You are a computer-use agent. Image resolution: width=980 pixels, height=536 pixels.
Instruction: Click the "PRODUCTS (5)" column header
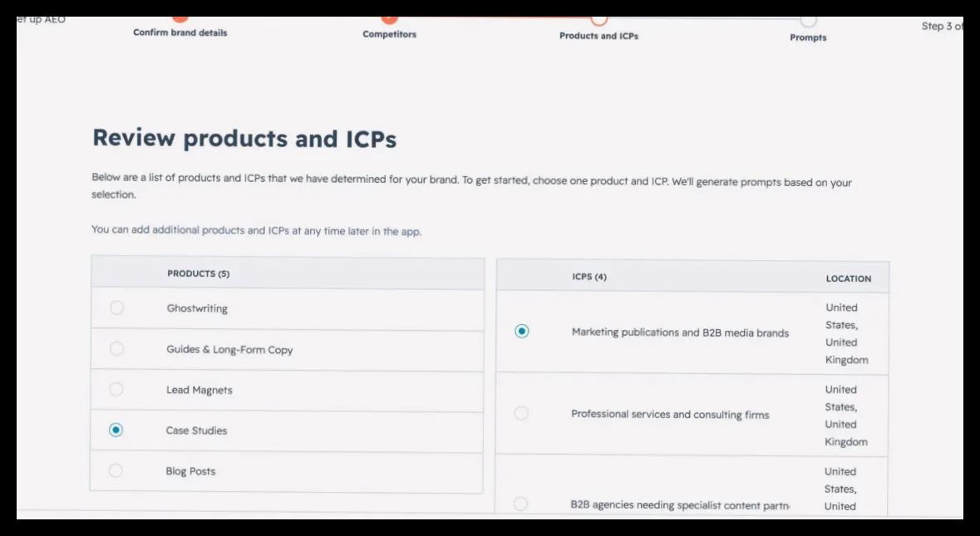[x=198, y=273]
